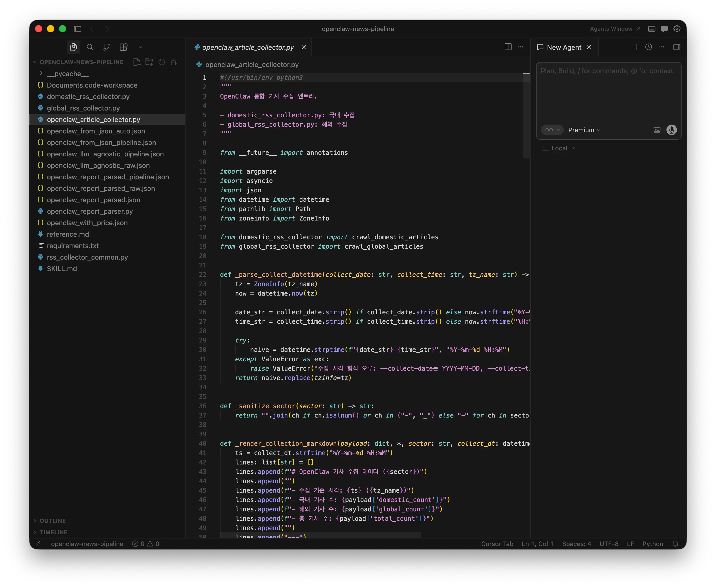Open the Agents Window link
Screen dimensions: 716x588
click(x=615, y=29)
